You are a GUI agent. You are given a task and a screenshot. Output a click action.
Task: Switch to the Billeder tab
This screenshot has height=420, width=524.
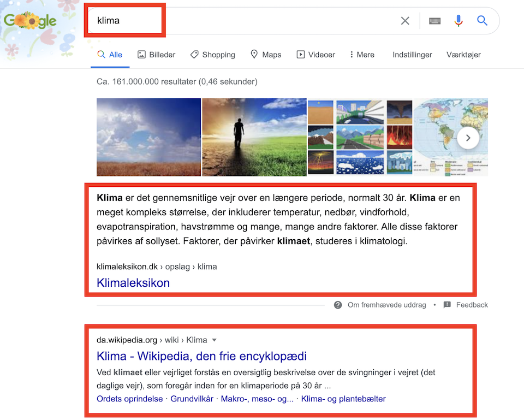coord(156,55)
